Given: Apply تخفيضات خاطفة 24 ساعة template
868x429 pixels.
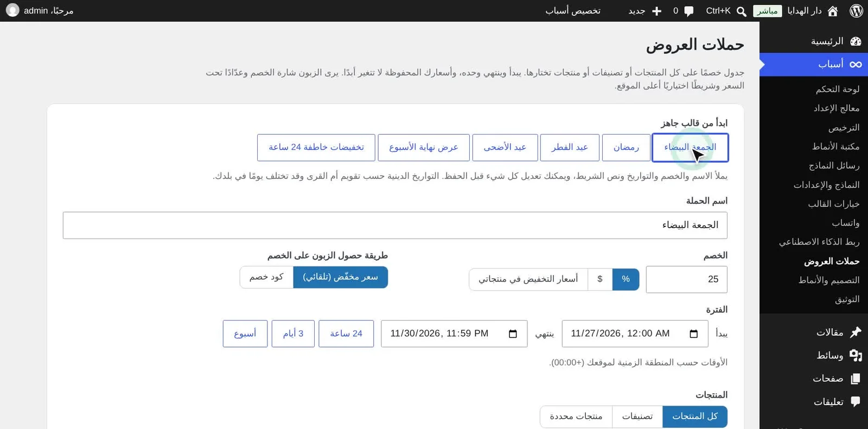Looking at the screenshot, I should [x=316, y=148].
